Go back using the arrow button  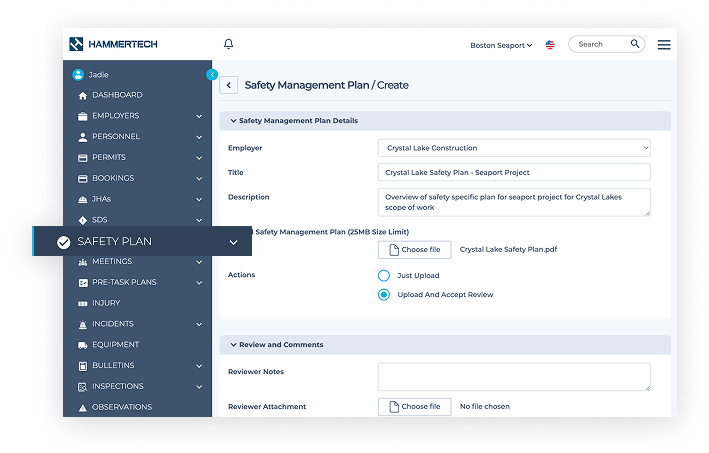228,85
